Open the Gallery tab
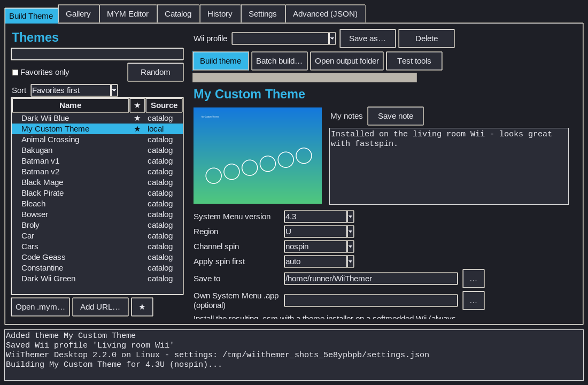 pyautogui.click(x=79, y=14)
